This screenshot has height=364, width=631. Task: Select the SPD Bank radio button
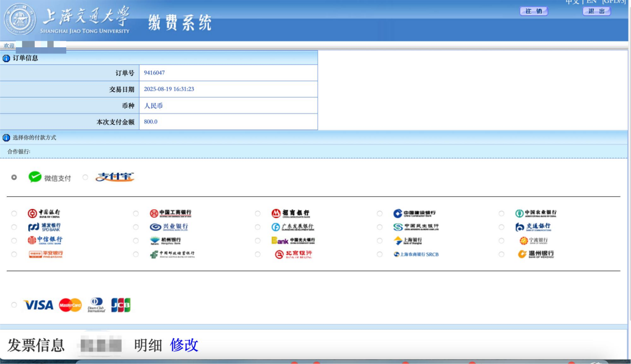pyautogui.click(x=14, y=227)
